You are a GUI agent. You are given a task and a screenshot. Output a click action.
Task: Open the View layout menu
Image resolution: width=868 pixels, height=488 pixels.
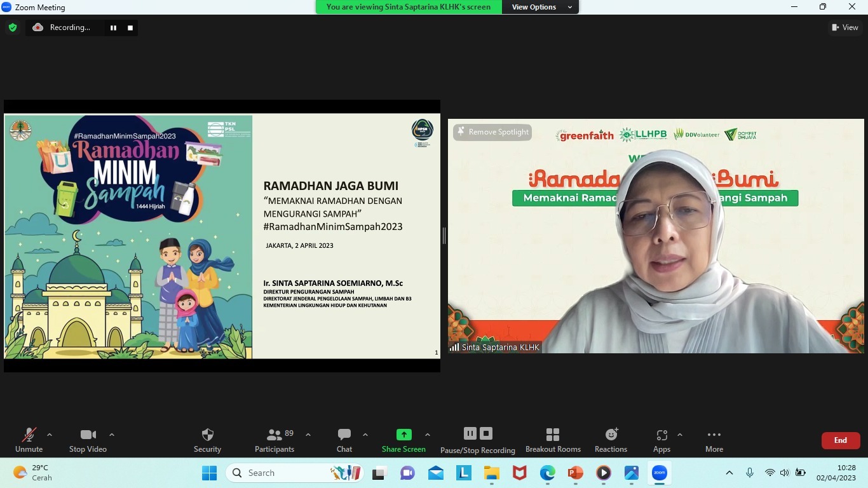tap(845, 27)
